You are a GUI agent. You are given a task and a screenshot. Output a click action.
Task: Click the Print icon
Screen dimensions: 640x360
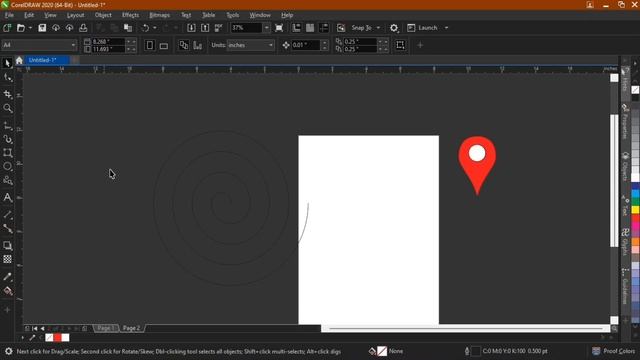click(x=83, y=28)
